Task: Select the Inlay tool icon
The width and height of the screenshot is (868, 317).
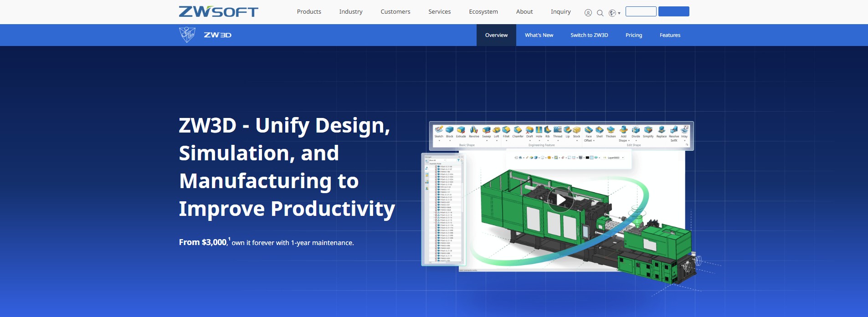Action: (x=684, y=129)
